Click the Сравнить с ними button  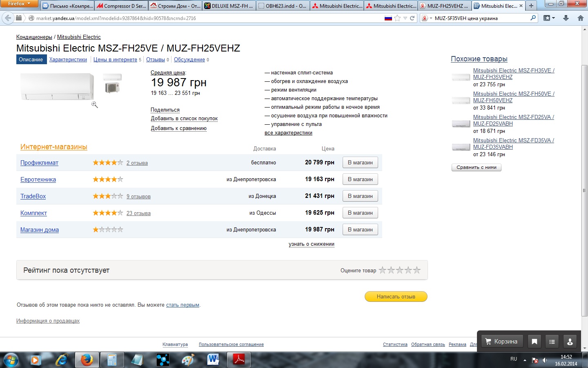click(477, 167)
